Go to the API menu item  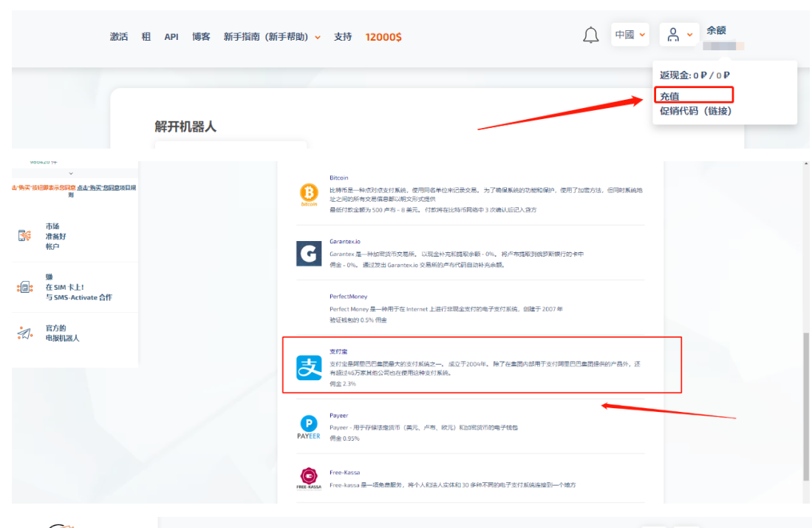pos(171,37)
